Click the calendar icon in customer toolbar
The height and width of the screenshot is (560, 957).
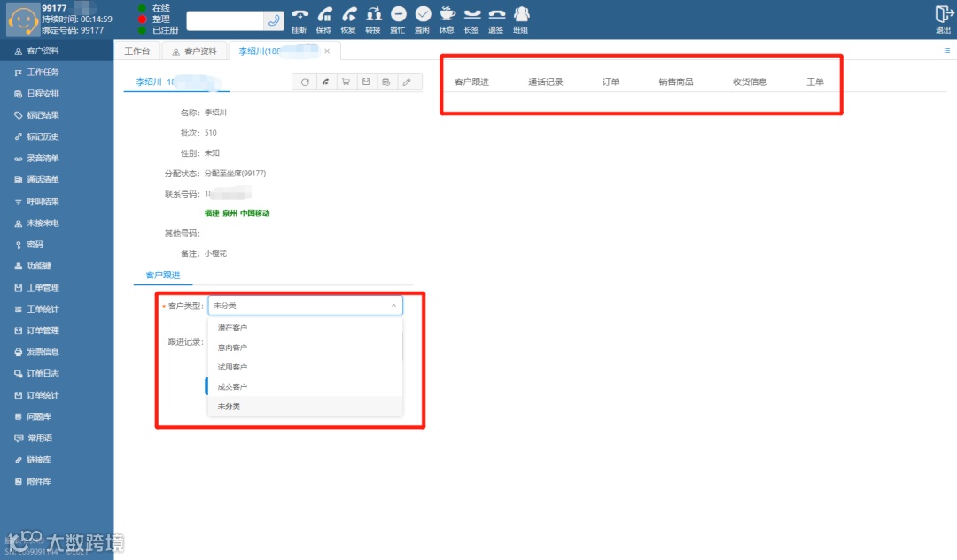pyautogui.click(x=386, y=82)
